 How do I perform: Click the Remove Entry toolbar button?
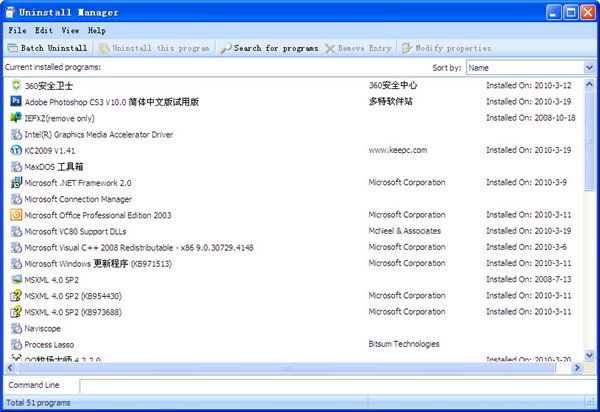(x=358, y=48)
